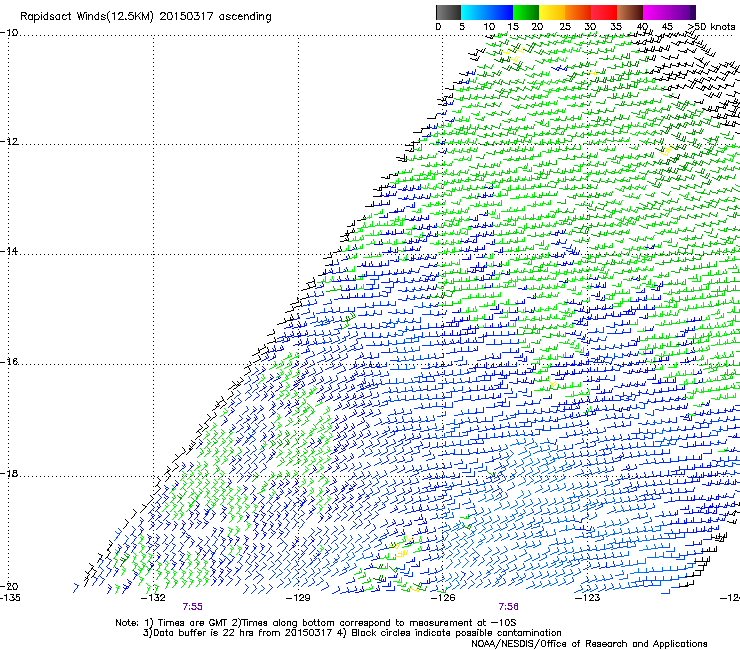Image resolution: width=740 pixels, height=650 pixels.
Task: Click the yellow 20-25 knots legend swatch
Action: click(x=552, y=12)
